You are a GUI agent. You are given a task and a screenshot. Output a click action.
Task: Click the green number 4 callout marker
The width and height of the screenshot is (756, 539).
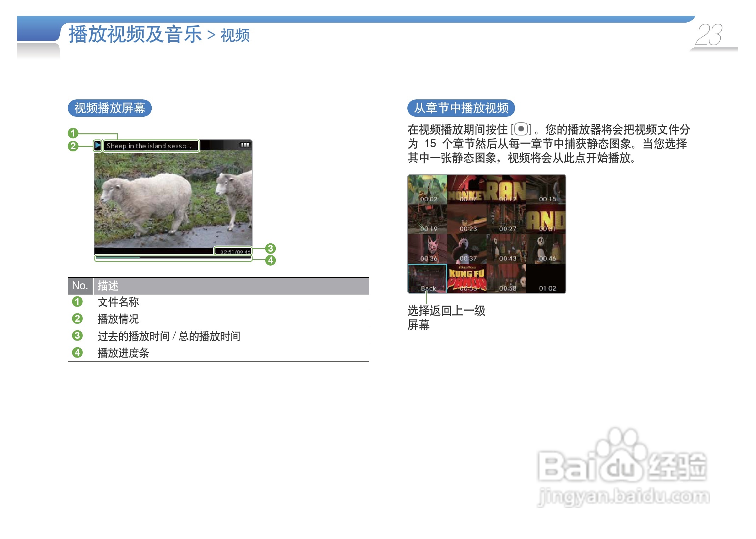pos(271,260)
